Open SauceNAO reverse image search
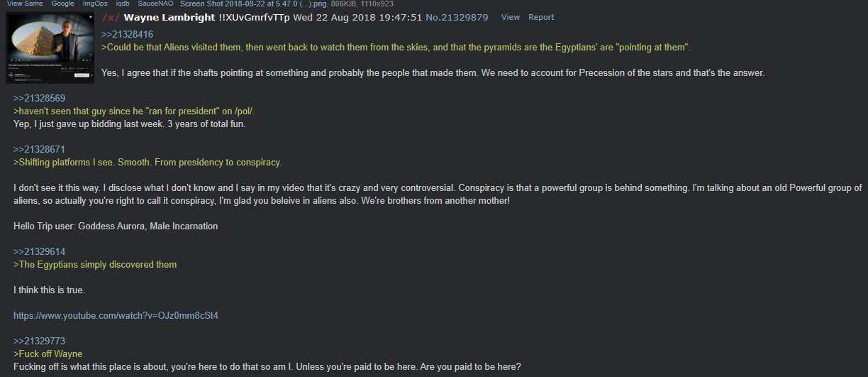 click(x=155, y=4)
